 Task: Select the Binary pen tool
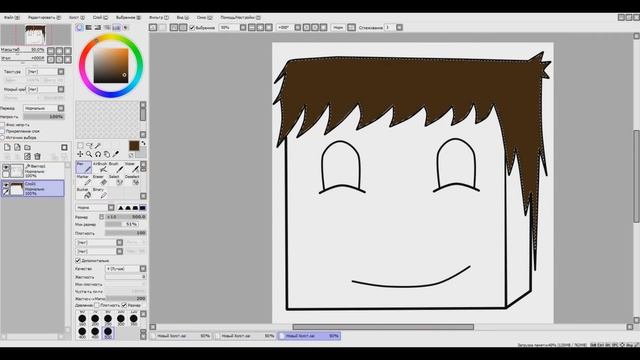(100, 193)
